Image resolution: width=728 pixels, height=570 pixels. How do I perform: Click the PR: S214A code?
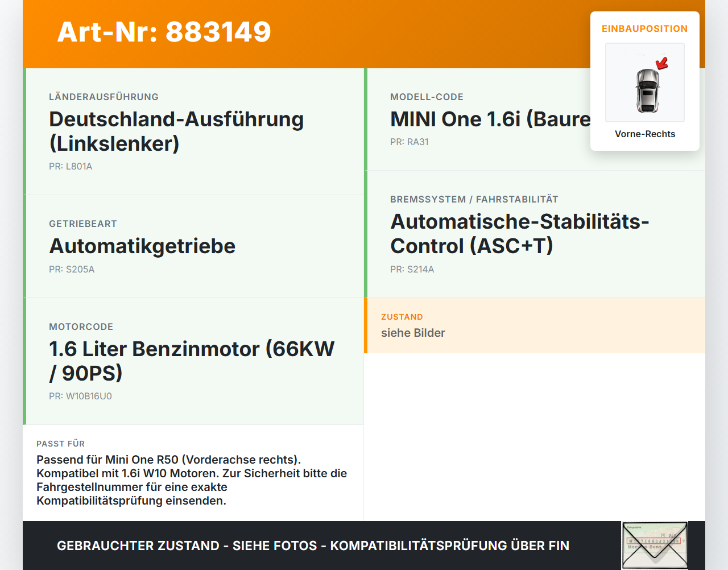tap(412, 269)
